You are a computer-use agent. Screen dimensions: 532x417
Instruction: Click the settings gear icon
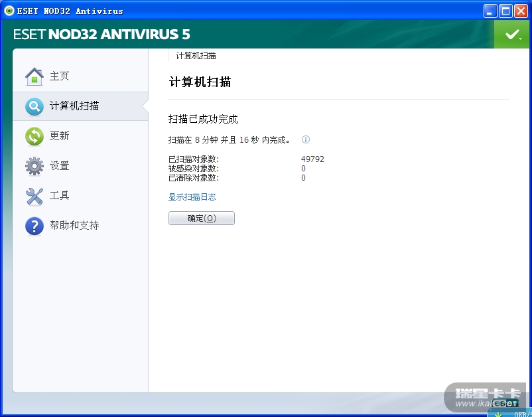point(34,166)
